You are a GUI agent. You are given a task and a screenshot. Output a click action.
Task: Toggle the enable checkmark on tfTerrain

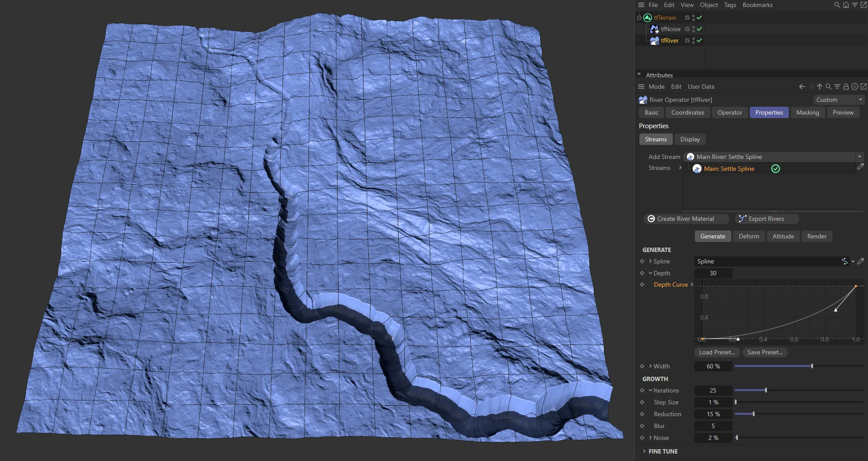click(700, 18)
